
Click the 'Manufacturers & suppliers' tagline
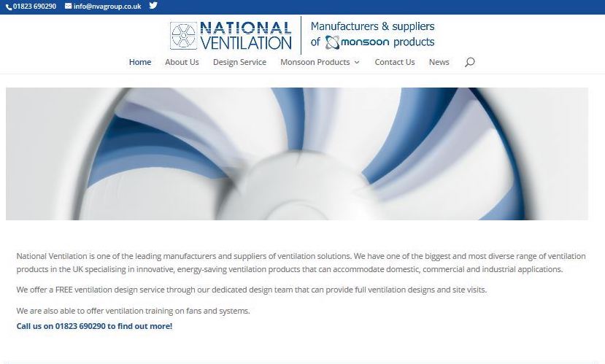coord(372,26)
